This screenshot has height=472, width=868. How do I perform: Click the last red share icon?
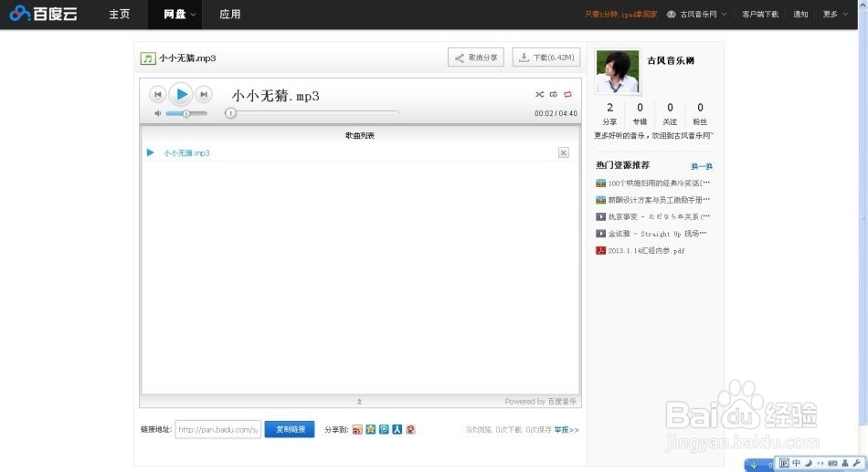pyautogui.click(x=411, y=429)
